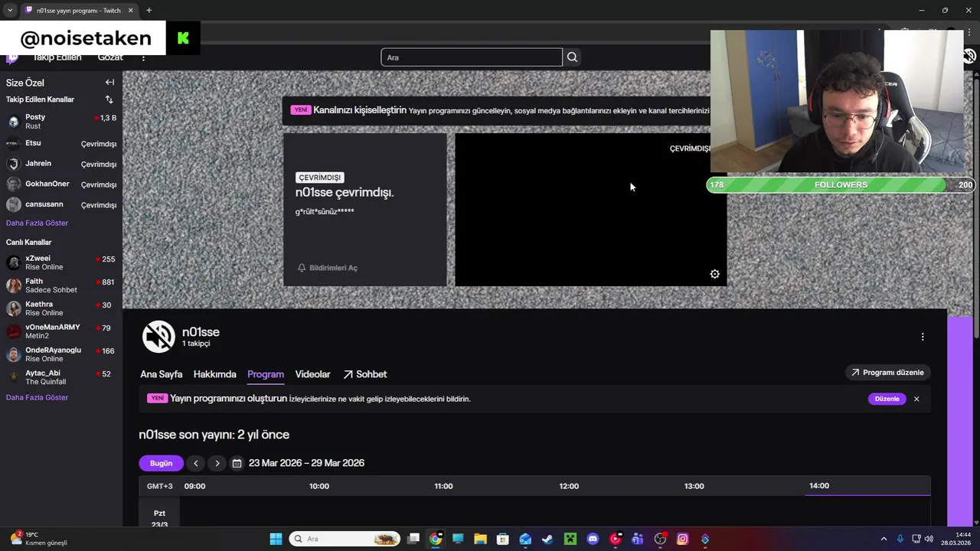Collapse the Size Özel sidebar
The width and height of the screenshot is (980, 551).
109,83
